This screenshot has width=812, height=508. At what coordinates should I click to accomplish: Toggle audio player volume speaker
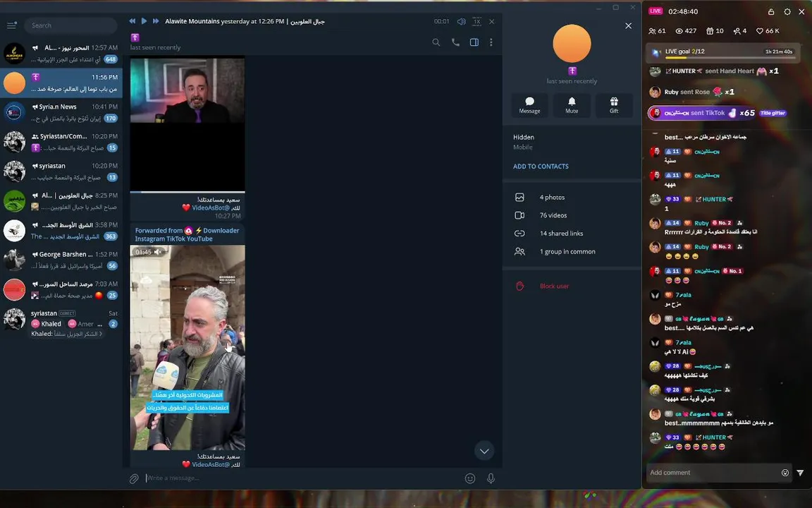462,21
